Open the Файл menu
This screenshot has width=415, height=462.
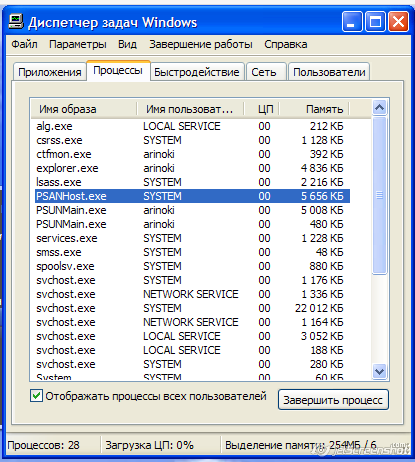click(x=24, y=44)
